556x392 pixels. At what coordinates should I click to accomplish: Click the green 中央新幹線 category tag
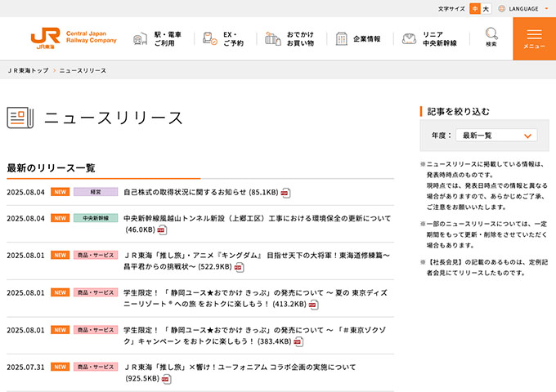coord(96,218)
